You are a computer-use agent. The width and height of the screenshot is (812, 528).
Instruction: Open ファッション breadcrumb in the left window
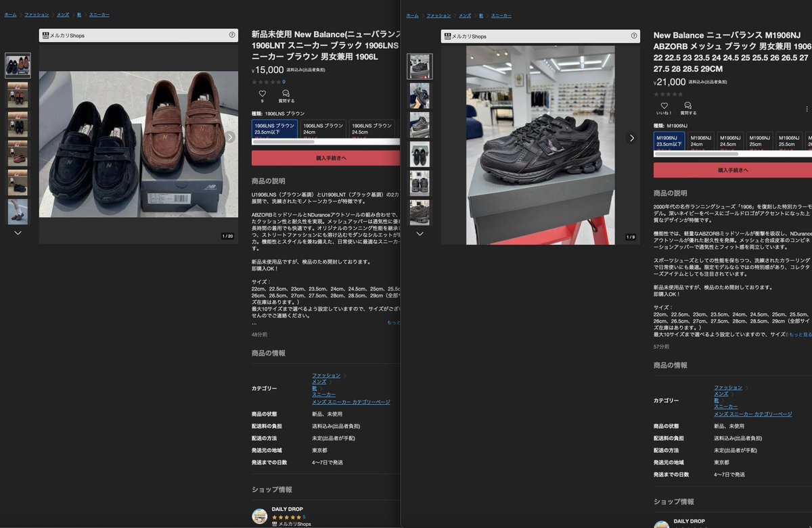click(37, 14)
